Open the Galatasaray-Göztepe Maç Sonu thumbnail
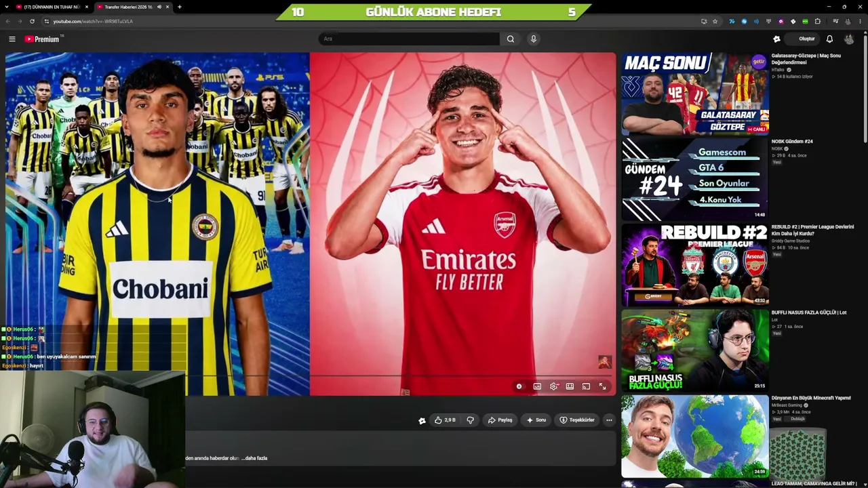868x488 pixels. pyautogui.click(x=694, y=94)
